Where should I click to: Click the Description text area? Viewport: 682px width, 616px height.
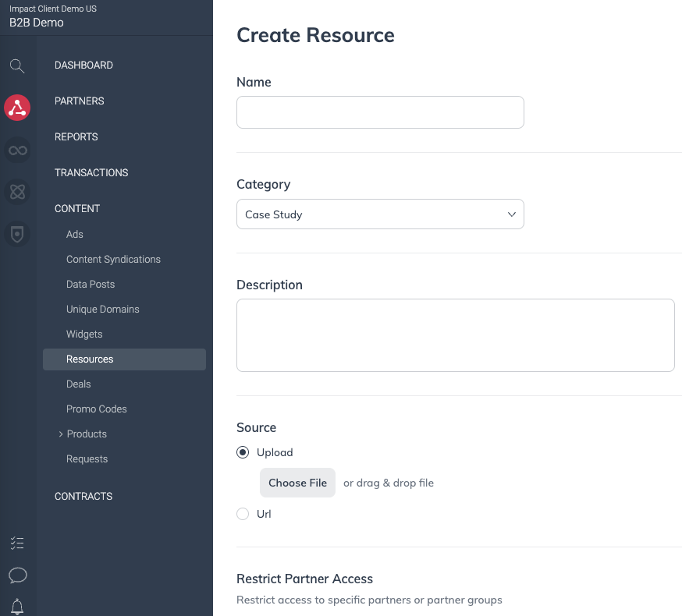click(x=456, y=335)
